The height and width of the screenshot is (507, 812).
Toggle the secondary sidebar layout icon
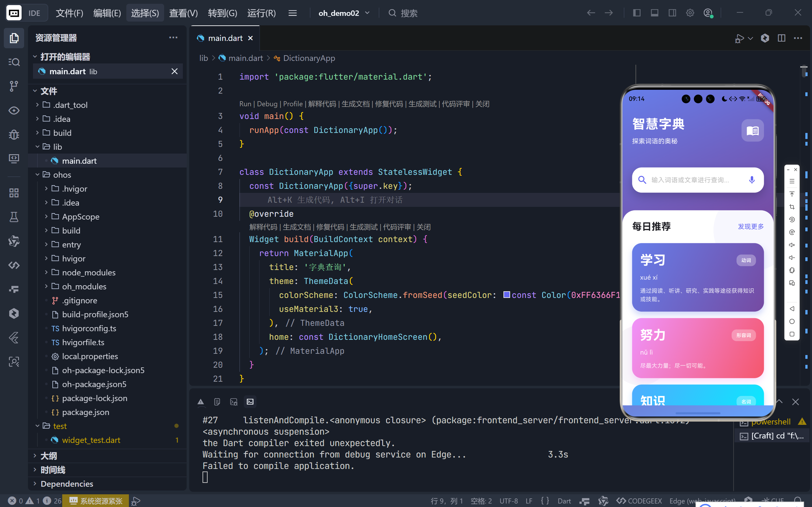point(672,13)
